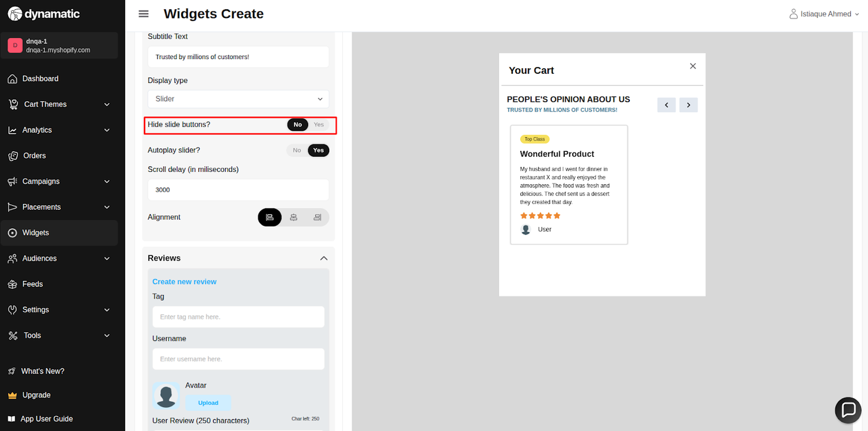Open the chat support bubble
Image resolution: width=868 pixels, height=431 pixels.
click(848, 410)
